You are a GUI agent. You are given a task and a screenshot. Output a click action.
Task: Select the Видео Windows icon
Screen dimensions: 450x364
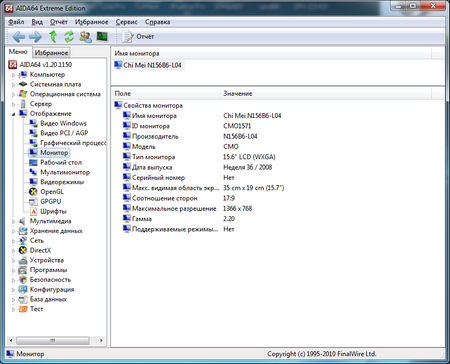coord(33,123)
